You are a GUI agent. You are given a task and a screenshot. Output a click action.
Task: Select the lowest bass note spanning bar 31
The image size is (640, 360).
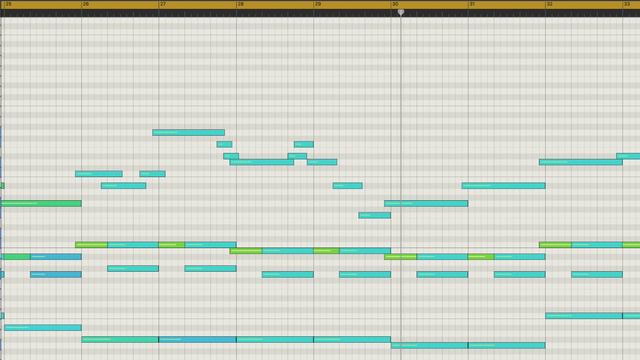click(507, 345)
